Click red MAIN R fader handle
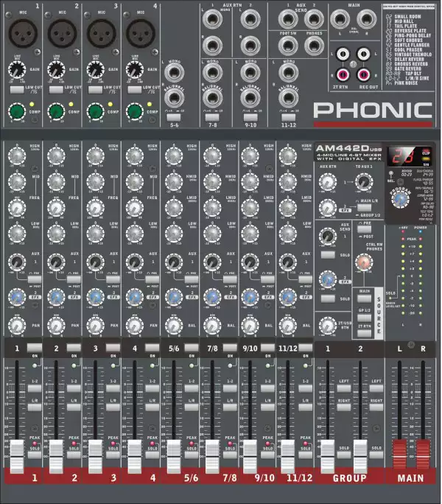 pyautogui.click(x=423, y=454)
